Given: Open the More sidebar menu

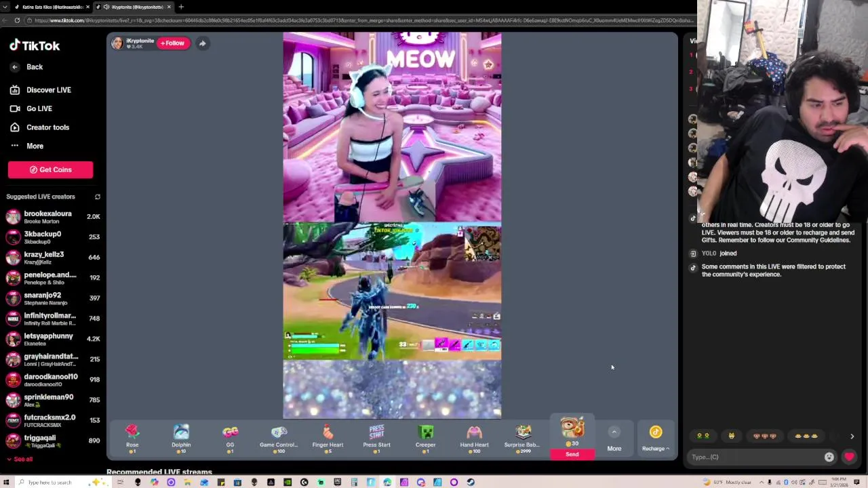Looking at the screenshot, I should click(26, 146).
